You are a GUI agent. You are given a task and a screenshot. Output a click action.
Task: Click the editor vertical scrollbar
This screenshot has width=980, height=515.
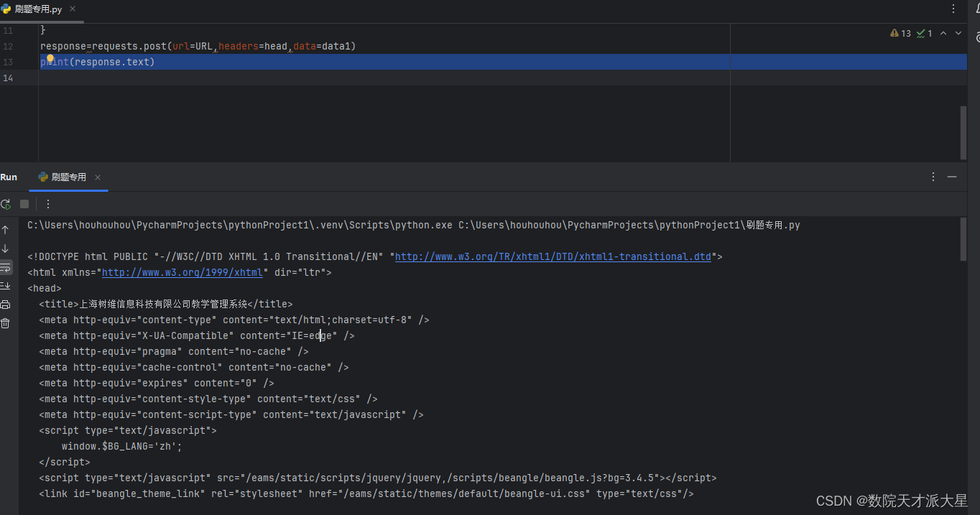[x=963, y=133]
